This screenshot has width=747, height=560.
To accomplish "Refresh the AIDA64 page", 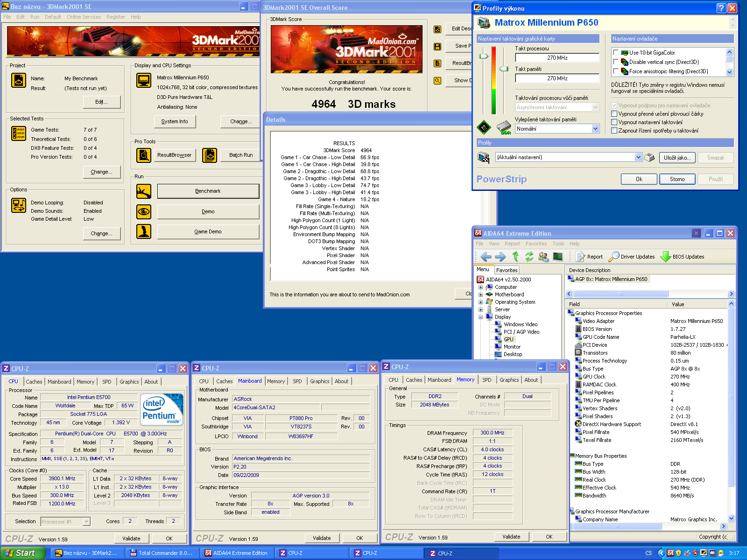I will (529, 257).
